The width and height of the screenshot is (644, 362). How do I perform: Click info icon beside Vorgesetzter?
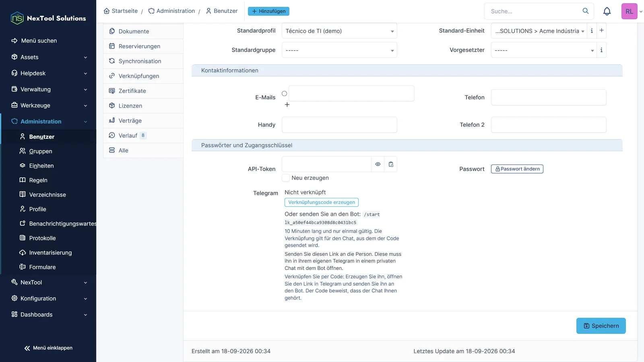click(601, 50)
